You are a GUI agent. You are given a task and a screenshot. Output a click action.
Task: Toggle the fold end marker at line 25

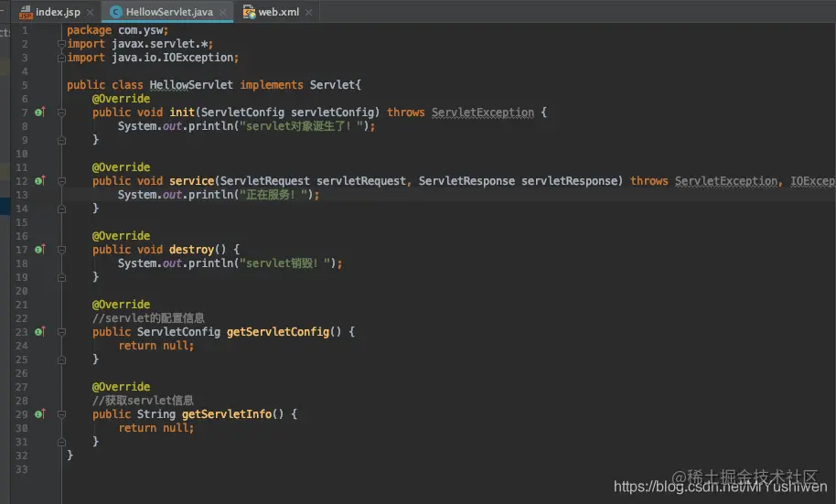[x=61, y=360]
